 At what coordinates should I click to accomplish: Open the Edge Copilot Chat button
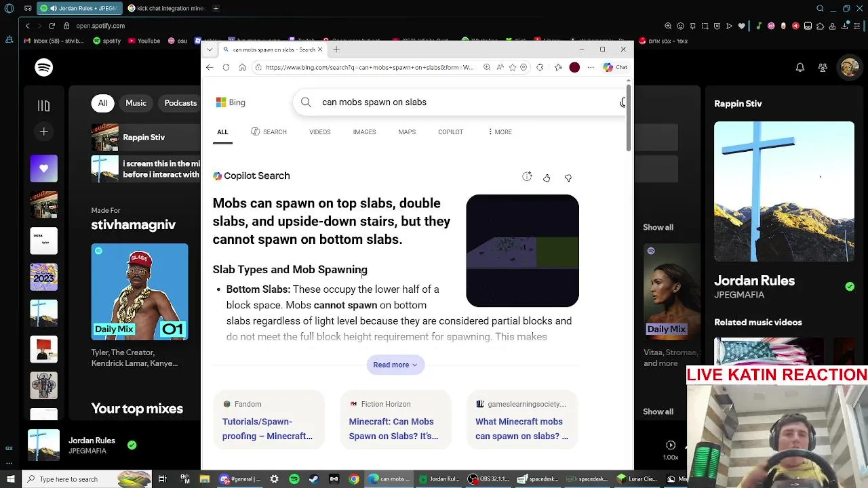click(616, 67)
